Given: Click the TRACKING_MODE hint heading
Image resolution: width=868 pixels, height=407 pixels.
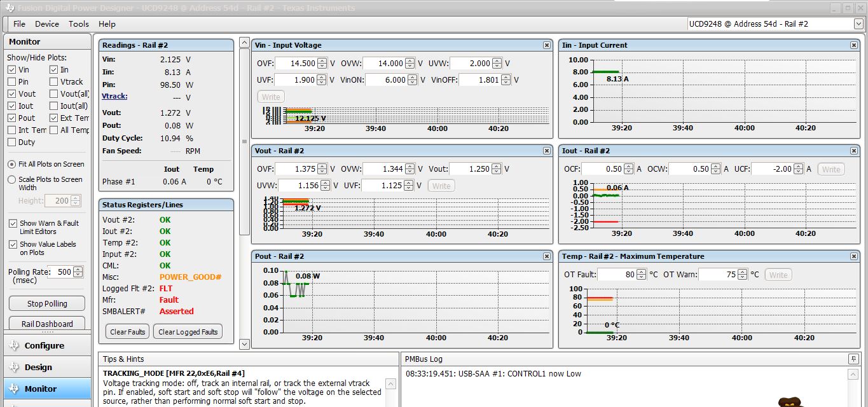Looking at the screenshot, I should click(x=174, y=373).
